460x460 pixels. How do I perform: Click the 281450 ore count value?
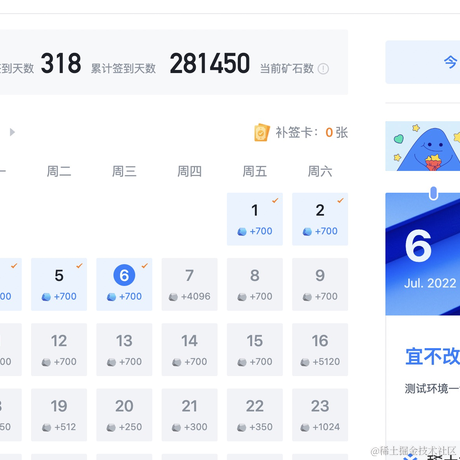click(x=210, y=63)
